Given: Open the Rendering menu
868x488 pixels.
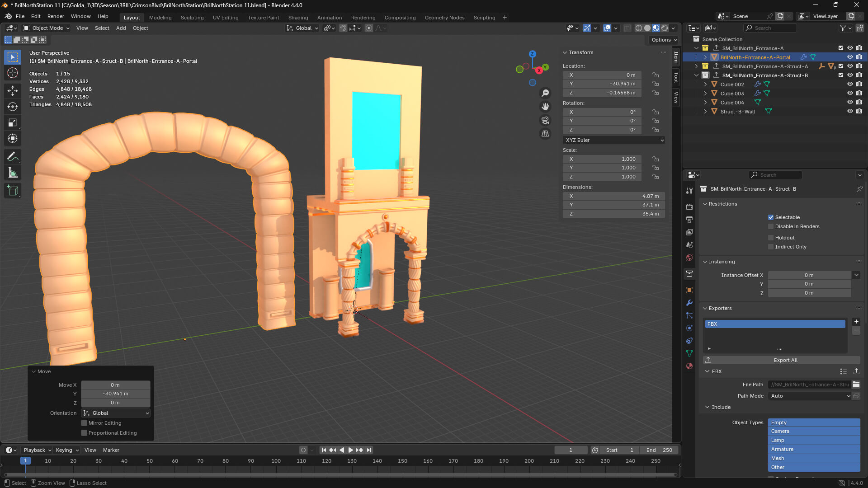Looking at the screenshot, I should [363, 18].
